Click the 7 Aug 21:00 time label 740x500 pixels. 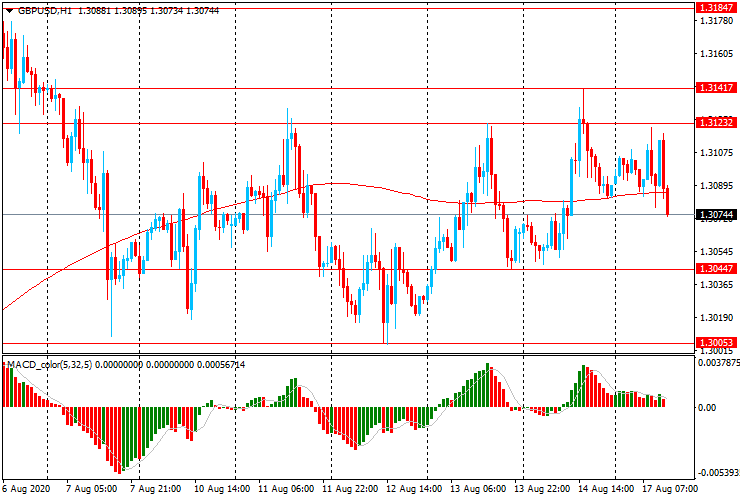[x=156, y=489]
